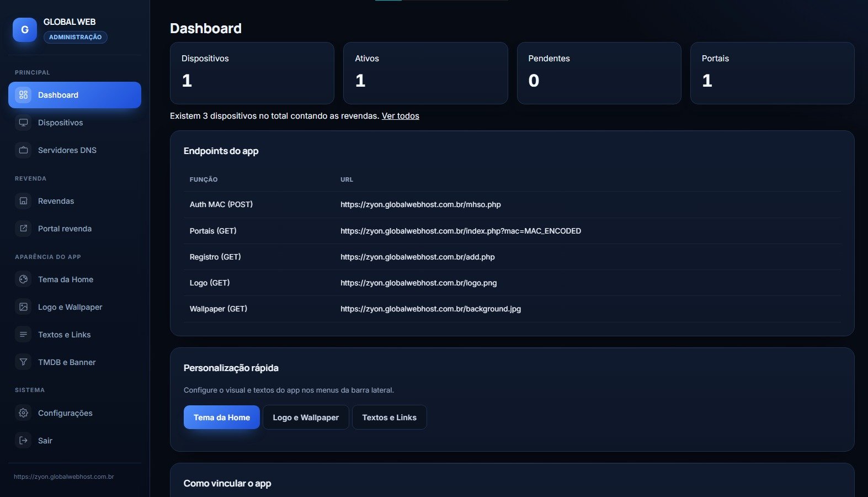Click the Sair logout icon
This screenshot has width=868, height=497.
coord(23,441)
